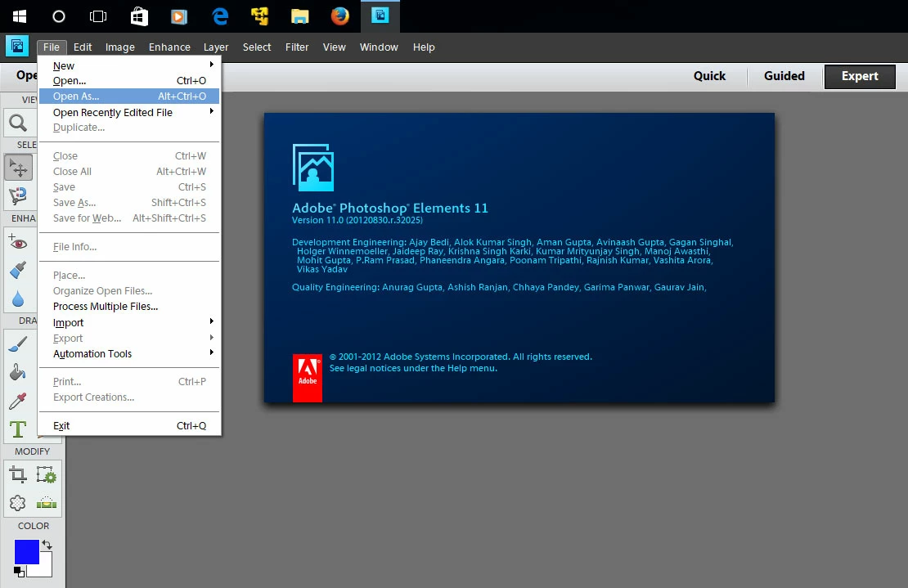Open the Select menu
Viewport: 908px width, 588px height.
tap(257, 47)
